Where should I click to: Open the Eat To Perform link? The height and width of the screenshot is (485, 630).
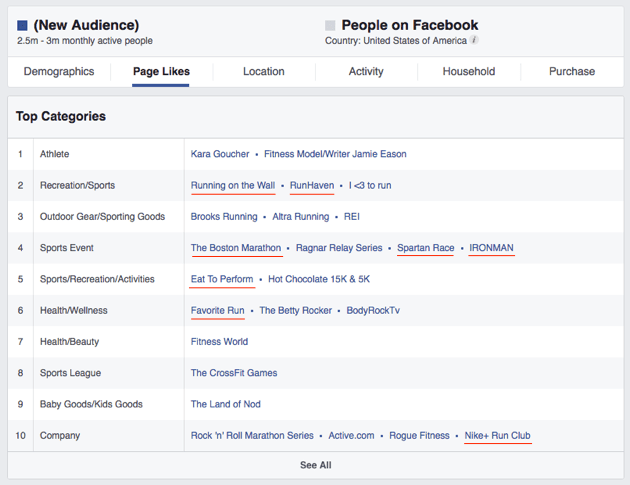pos(222,279)
